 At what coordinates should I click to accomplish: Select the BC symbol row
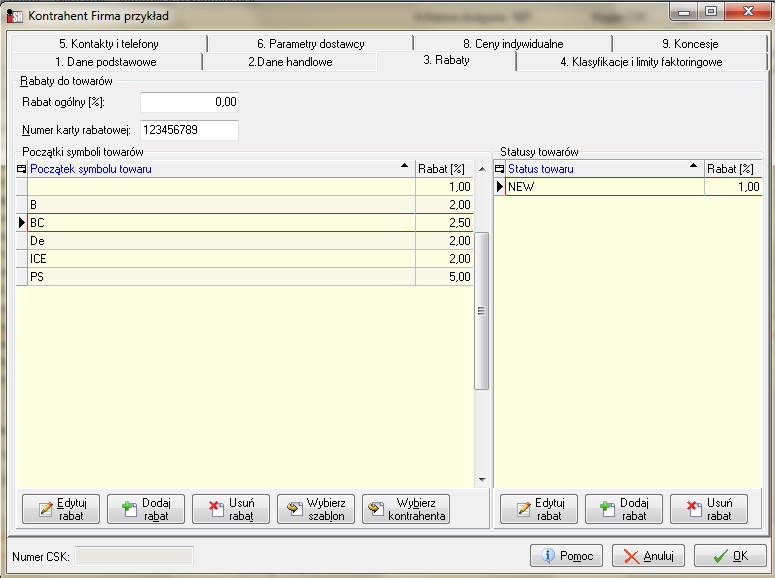(245, 223)
